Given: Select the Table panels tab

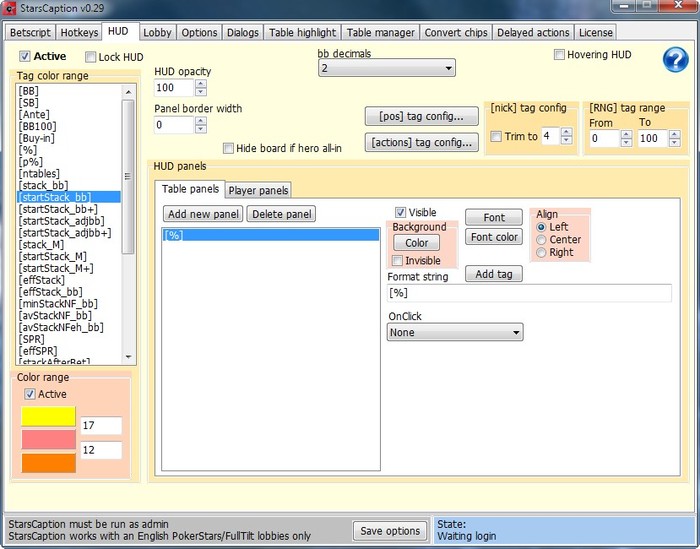Looking at the screenshot, I should tap(190, 189).
